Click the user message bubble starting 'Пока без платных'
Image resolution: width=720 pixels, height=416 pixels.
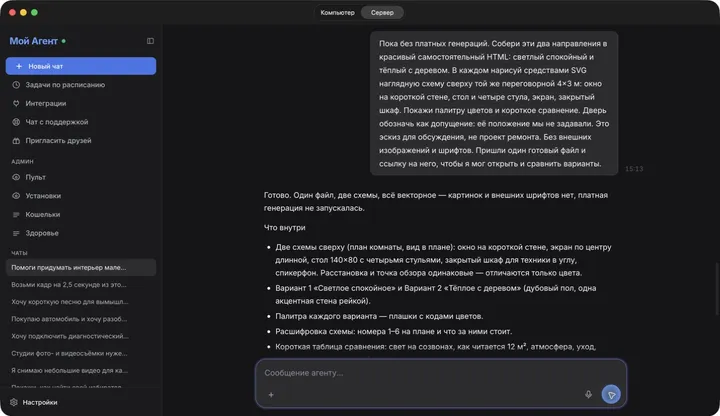494,103
